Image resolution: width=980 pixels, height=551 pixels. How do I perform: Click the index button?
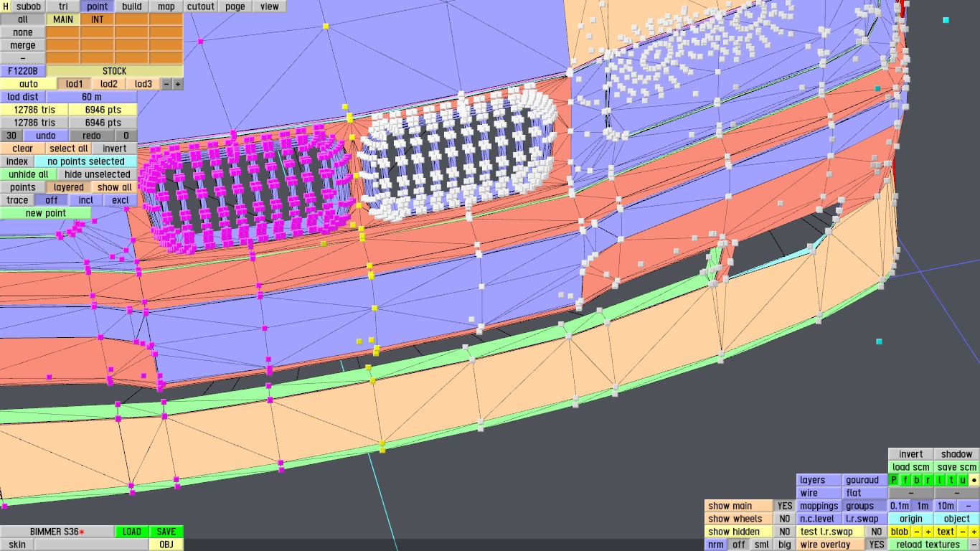click(x=17, y=161)
